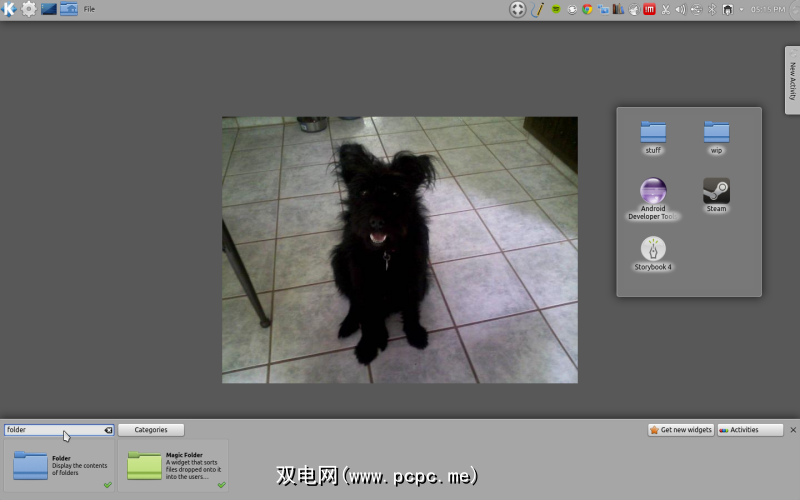
Task: Open System Settings gear in panel
Action: click(29, 9)
